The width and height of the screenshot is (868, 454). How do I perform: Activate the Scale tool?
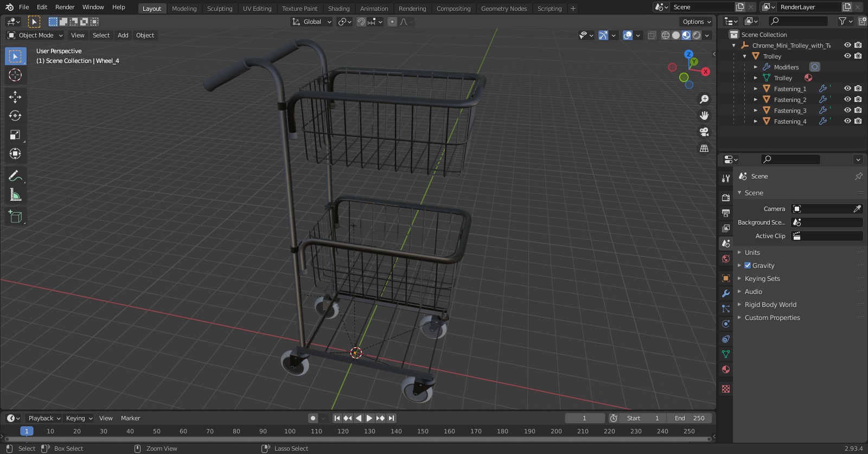point(15,135)
